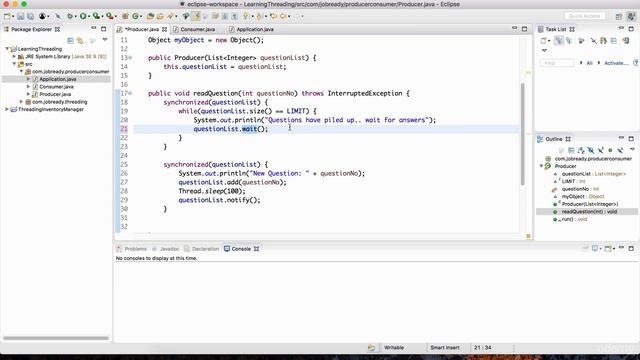This screenshot has width=640, height=360.
Task: Toggle Sort in Outline view
Action: (x=581, y=150)
